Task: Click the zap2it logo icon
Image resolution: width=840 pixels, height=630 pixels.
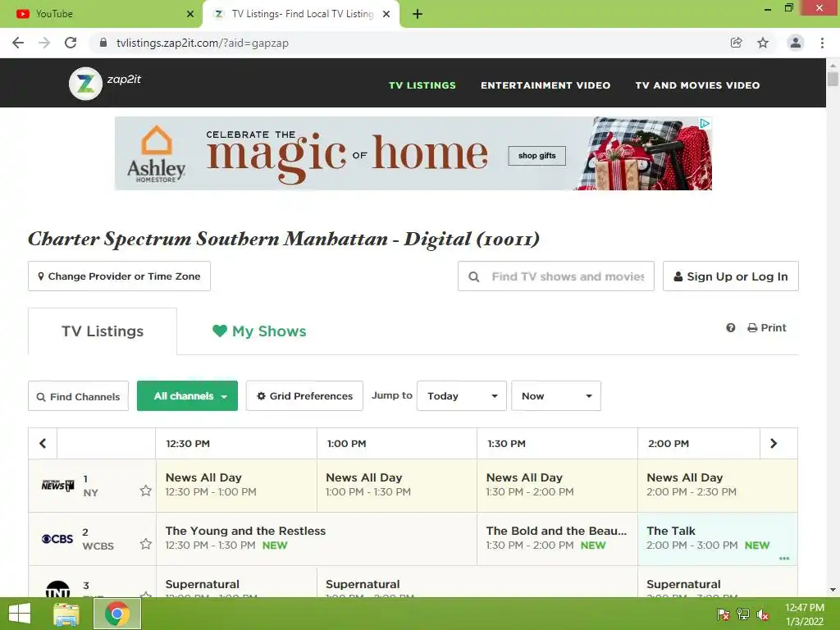Action: click(85, 84)
